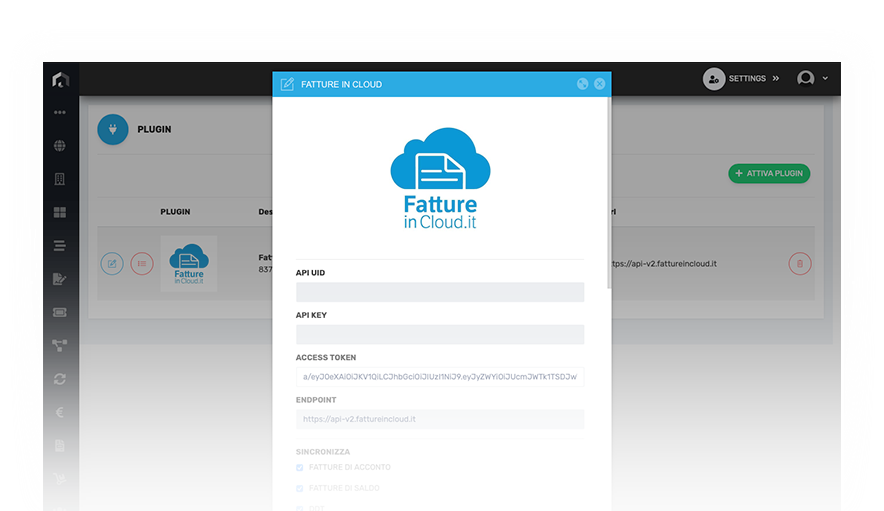Focus the API KEY field
884x511 pixels.
click(x=440, y=334)
